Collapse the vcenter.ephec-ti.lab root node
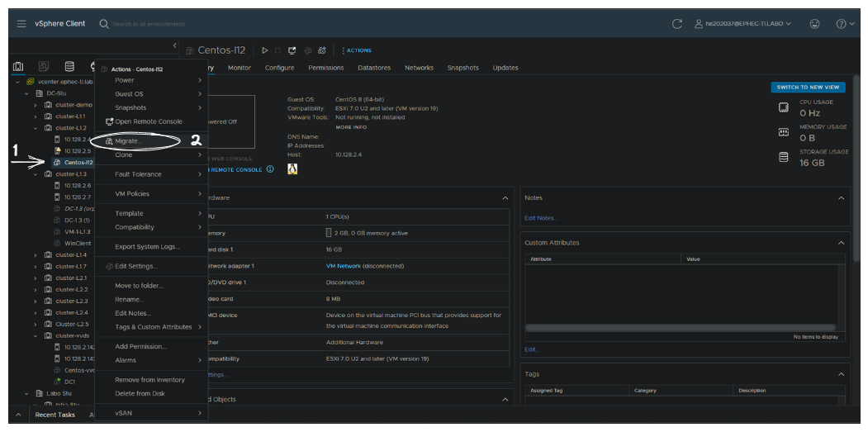The height and width of the screenshot is (432, 868). 17,82
